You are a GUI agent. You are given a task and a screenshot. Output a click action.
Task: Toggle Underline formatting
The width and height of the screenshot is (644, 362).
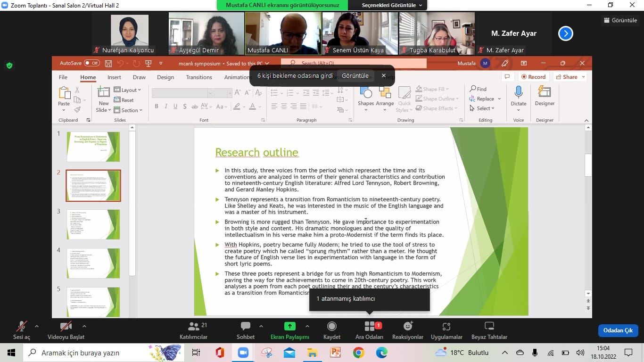click(x=176, y=107)
